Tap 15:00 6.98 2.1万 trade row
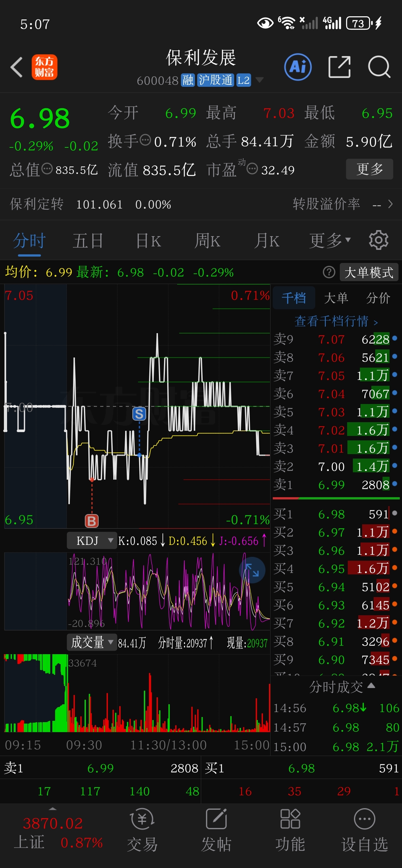Screen dimensions: 402x868 (336, 747)
